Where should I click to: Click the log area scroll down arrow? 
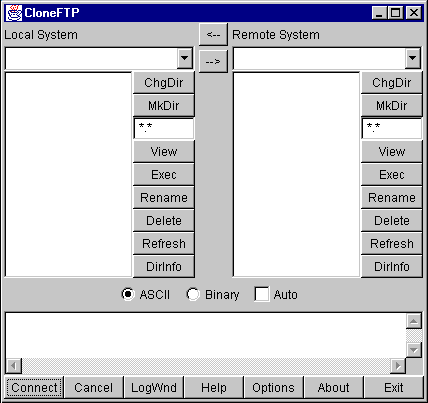click(x=414, y=350)
